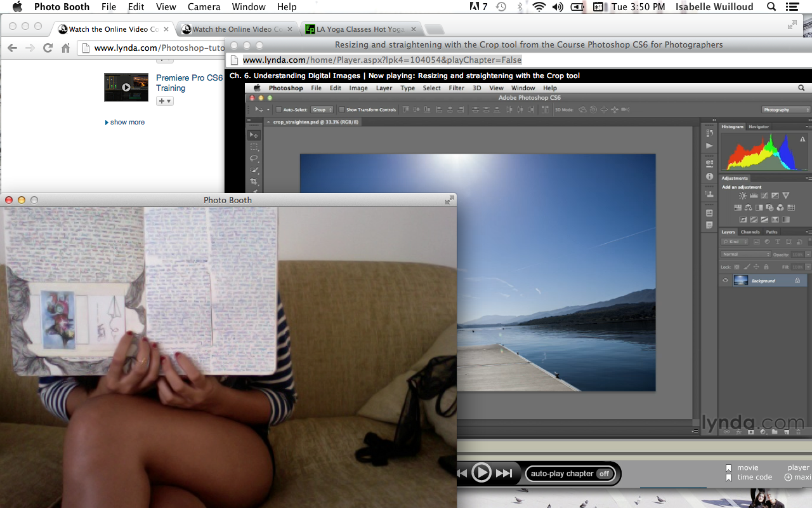This screenshot has height=508, width=812.
Task: Select the Lasso tool in the Photoshop video
Action: (254, 158)
